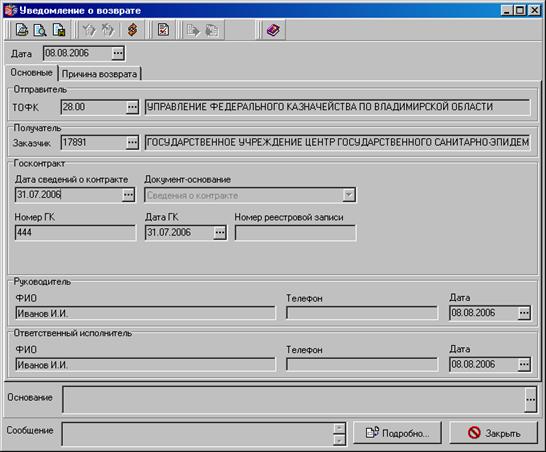Click into the Номер ГК field
Image resolution: width=546 pixels, height=452 pixels.
click(x=75, y=232)
